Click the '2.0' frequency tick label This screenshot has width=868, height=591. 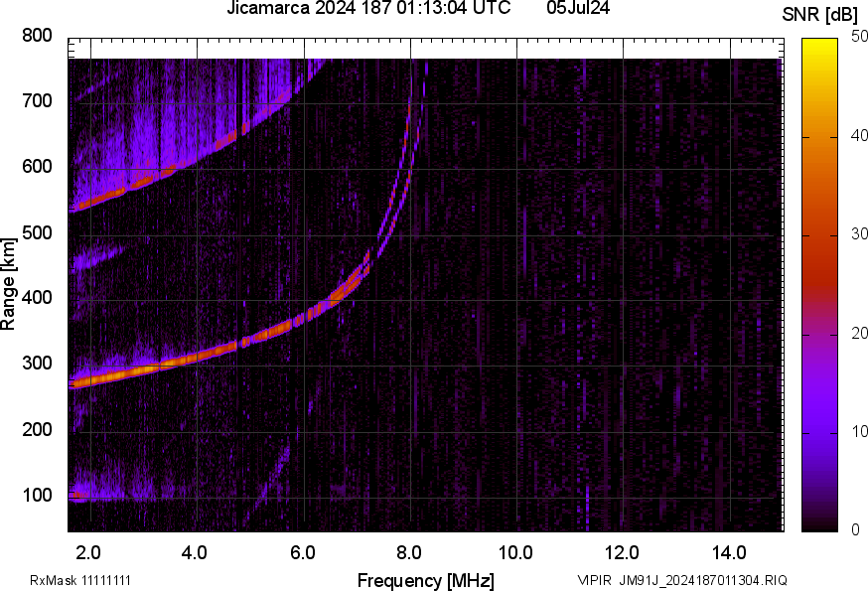click(88, 553)
